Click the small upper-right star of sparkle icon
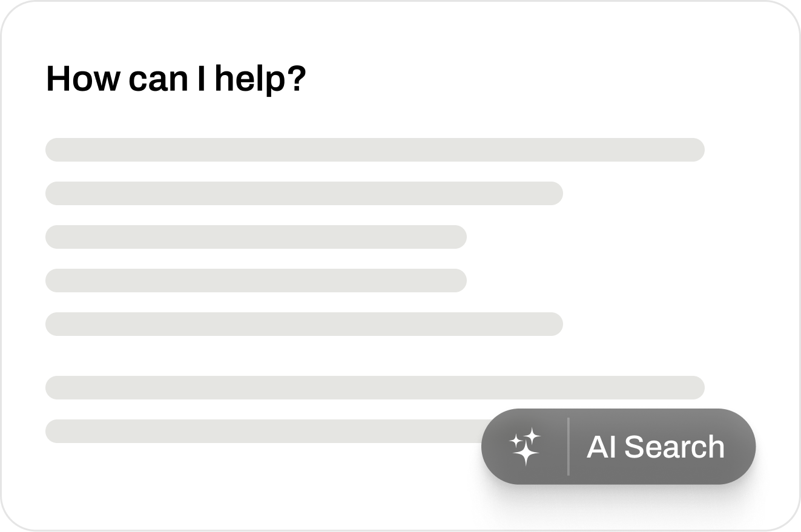 pos(532,436)
